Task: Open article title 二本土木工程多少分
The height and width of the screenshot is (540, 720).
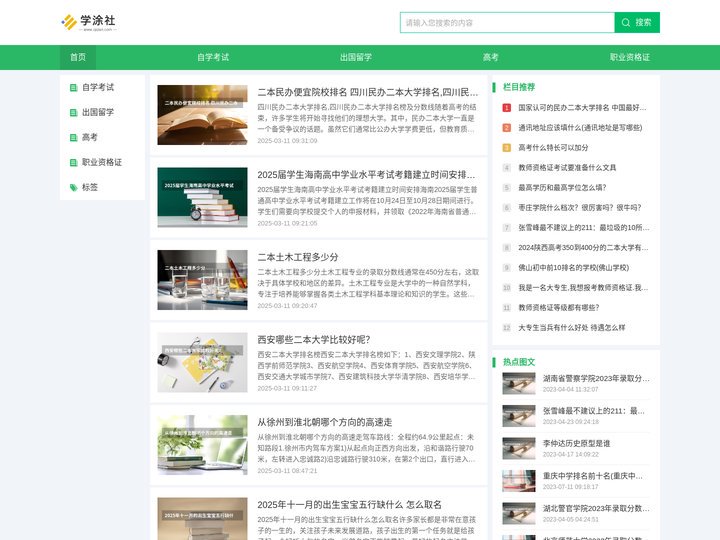Action: click(x=298, y=257)
